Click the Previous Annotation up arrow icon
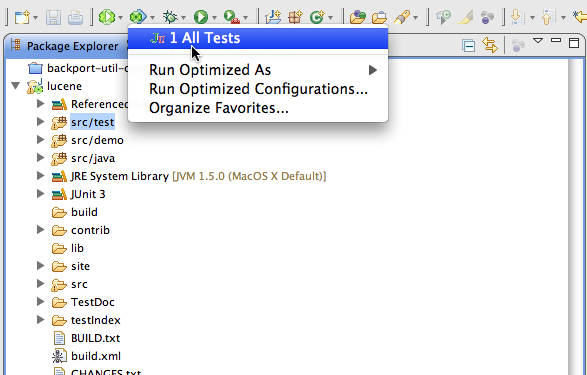This screenshot has width=587, height=375. (549, 17)
